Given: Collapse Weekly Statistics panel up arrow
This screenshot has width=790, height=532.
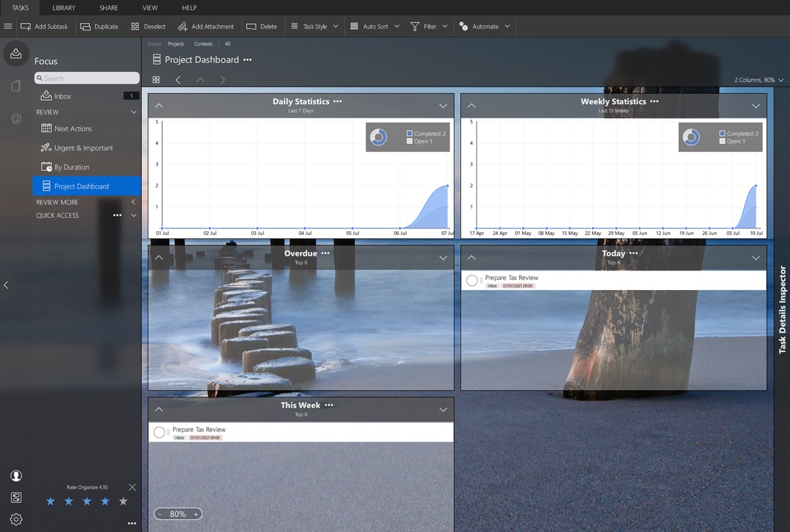Looking at the screenshot, I should point(472,106).
